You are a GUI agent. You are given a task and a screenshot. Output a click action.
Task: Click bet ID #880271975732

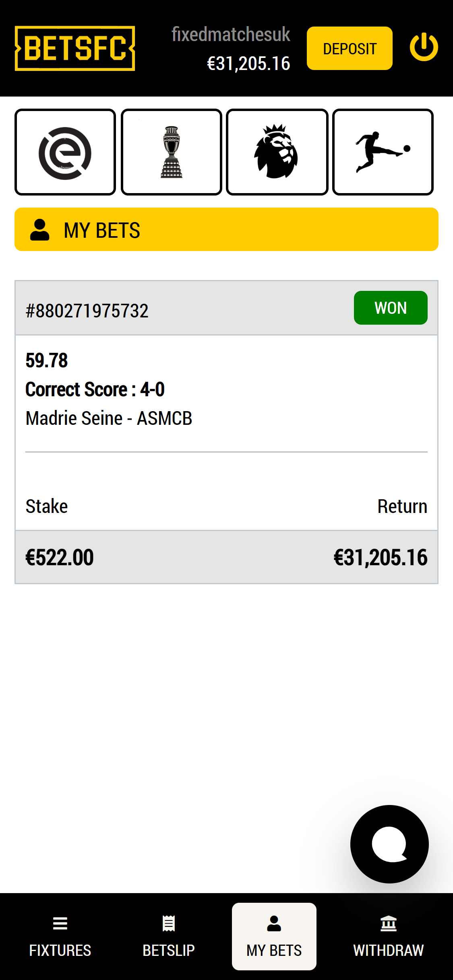coord(87,311)
